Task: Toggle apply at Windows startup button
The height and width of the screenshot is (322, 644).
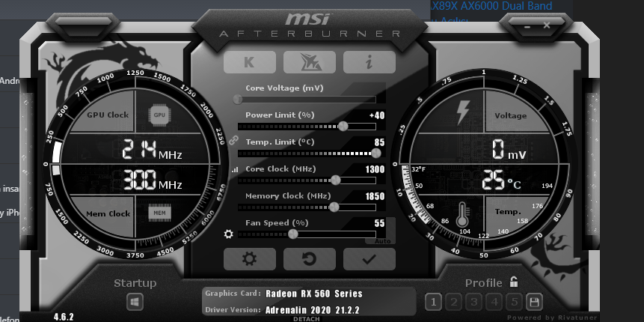Action: (135, 303)
